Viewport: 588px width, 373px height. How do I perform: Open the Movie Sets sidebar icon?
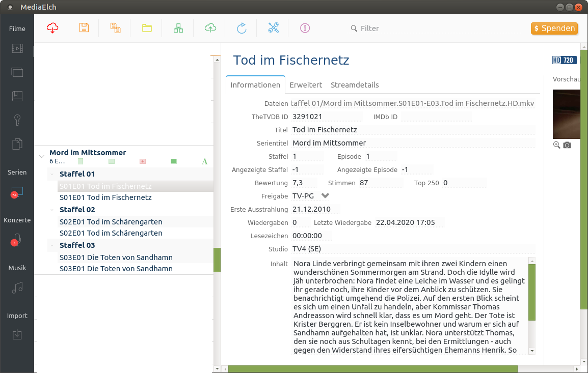pos(17,72)
